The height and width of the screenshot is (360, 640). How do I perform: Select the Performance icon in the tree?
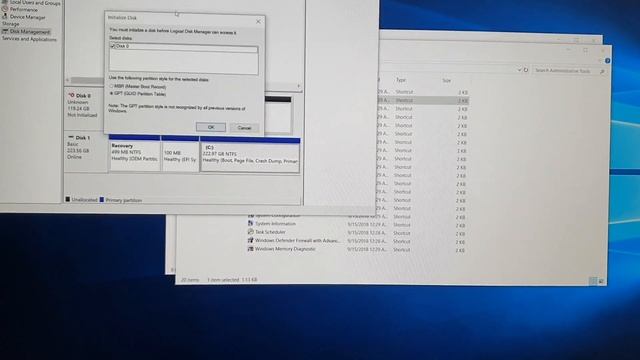click(x=5, y=9)
